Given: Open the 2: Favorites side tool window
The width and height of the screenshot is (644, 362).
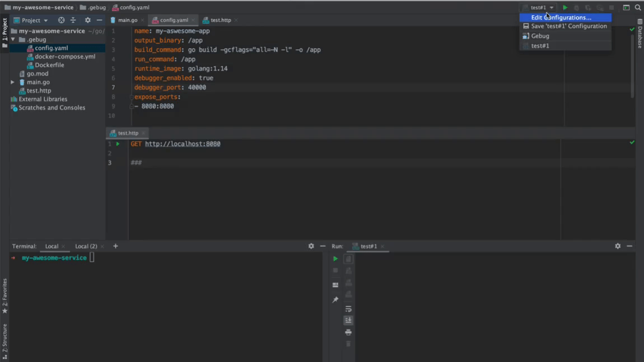Looking at the screenshot, I should (4, 296).
